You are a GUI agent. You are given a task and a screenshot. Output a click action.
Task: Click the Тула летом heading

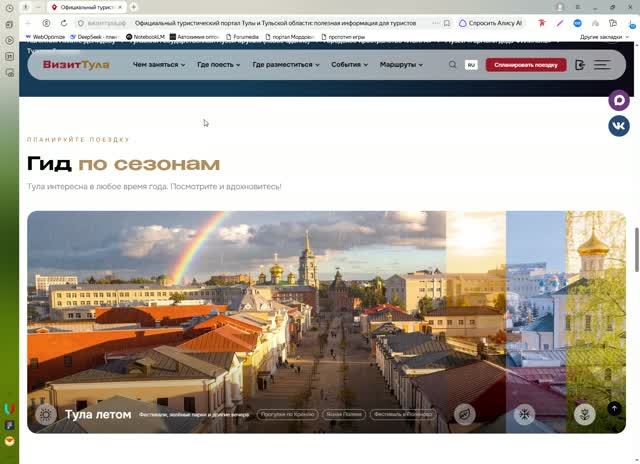98,414
